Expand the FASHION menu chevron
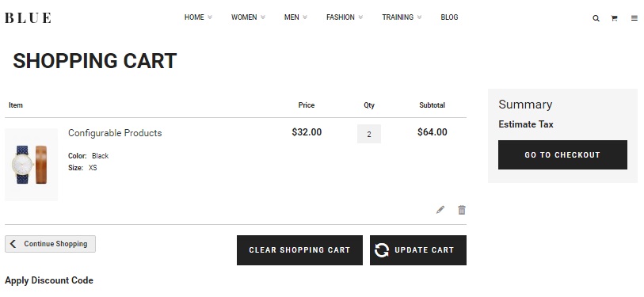The width and height of the screenshot is (644, 297). 360,17
